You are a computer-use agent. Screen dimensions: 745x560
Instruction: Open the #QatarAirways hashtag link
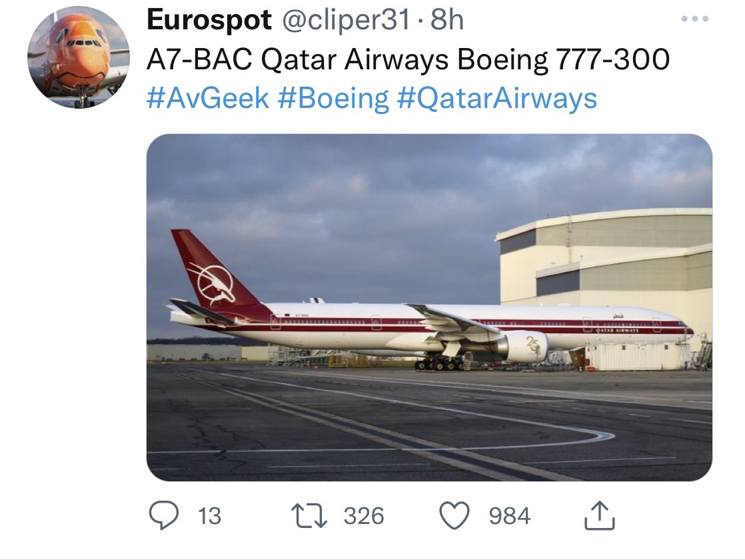(496, 99)
